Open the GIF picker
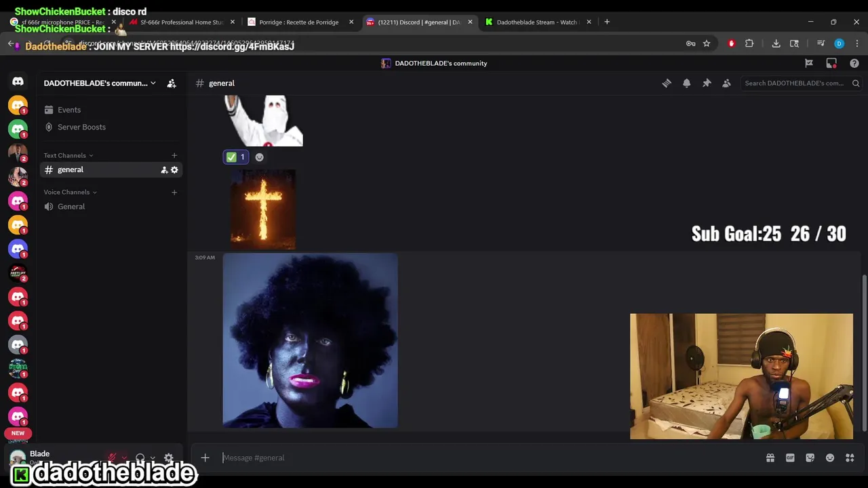The image size is (868, 488). pos(790,458)
